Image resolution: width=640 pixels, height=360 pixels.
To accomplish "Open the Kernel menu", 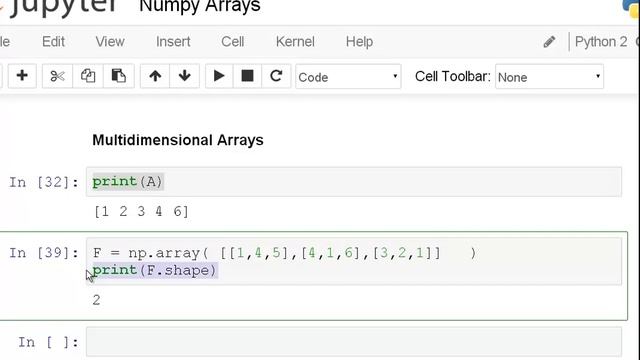I will pyautogui.click(x=295, y=42).
